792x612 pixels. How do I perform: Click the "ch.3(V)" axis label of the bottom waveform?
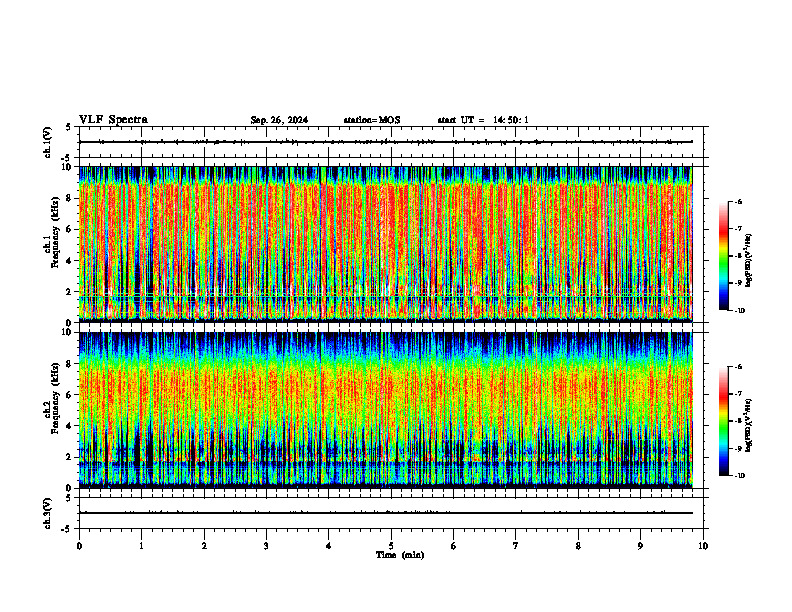pyautogui.click(x=47, y=513)
